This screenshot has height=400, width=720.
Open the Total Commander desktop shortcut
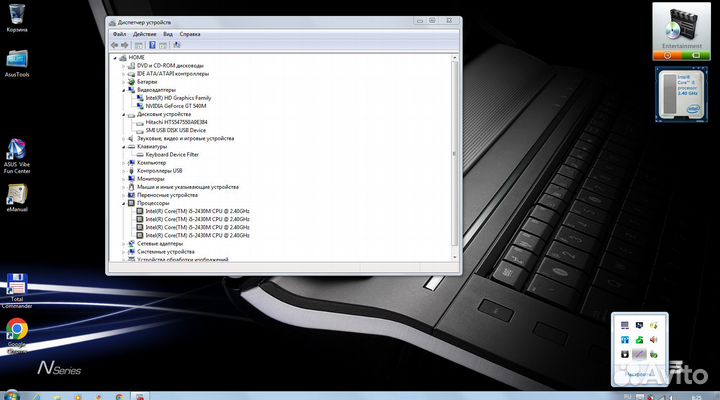click(17, 291)
